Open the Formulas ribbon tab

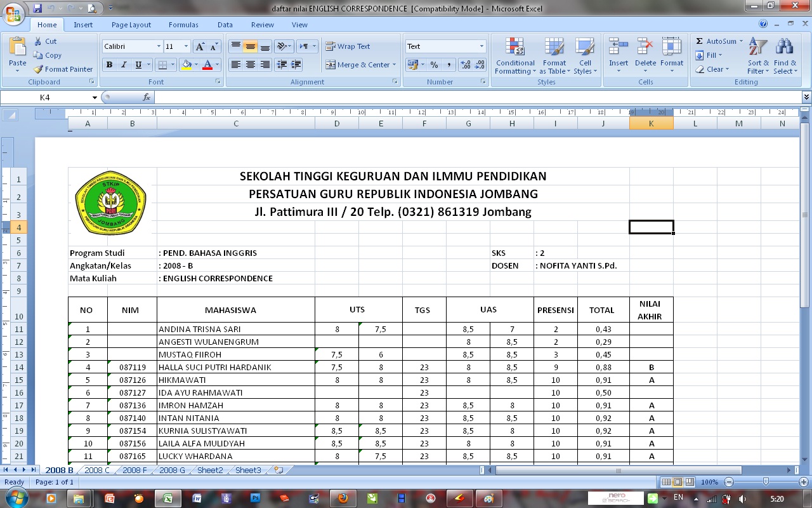coord(183,25)
